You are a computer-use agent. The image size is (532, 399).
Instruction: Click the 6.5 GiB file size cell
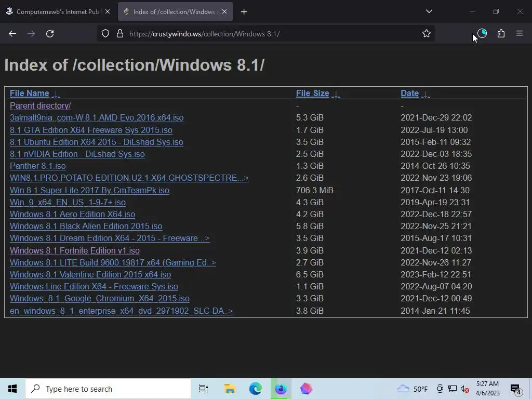click(310, 274)
